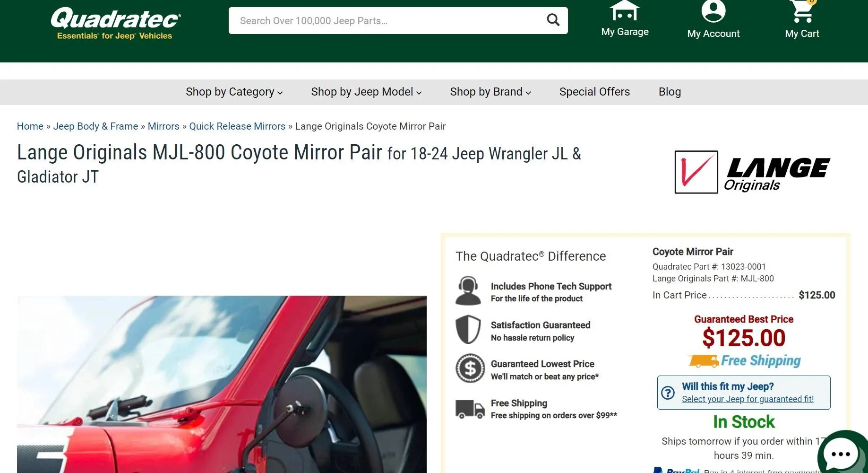
Task: Open the Blog page
Action: pos(670,92)
